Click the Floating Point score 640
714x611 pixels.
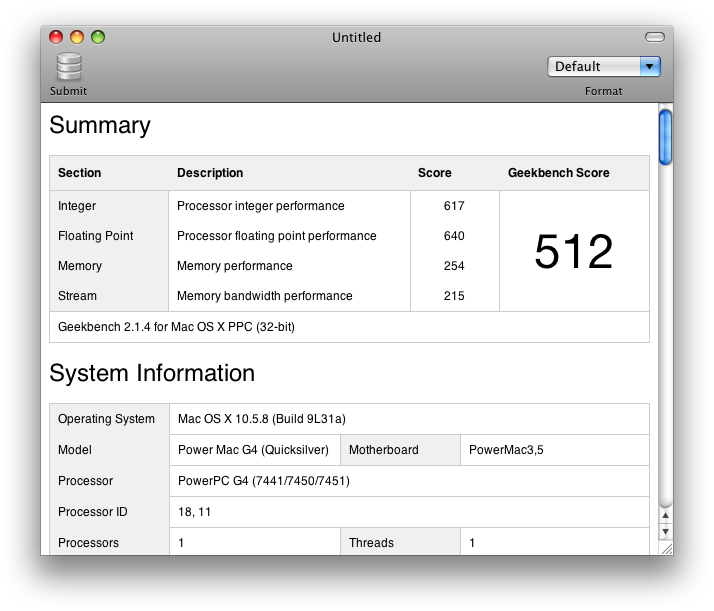click(x=454, y=236)
